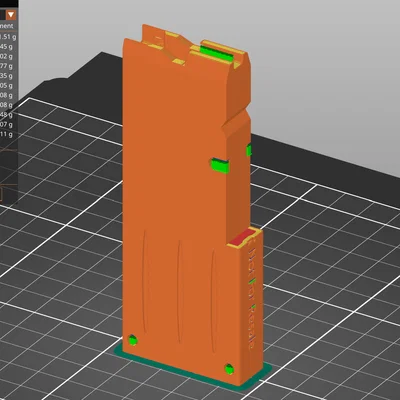Image resolution: width=400 pixels, height=400 pixels.
Task: Select the filament value ending 35 g
Action: (6, 76)
